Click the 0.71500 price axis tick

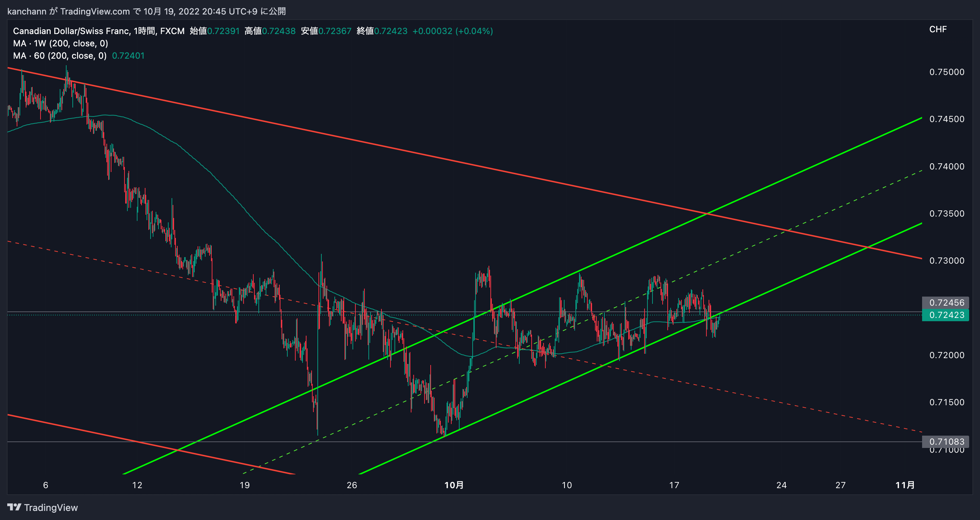coord(947,402)
